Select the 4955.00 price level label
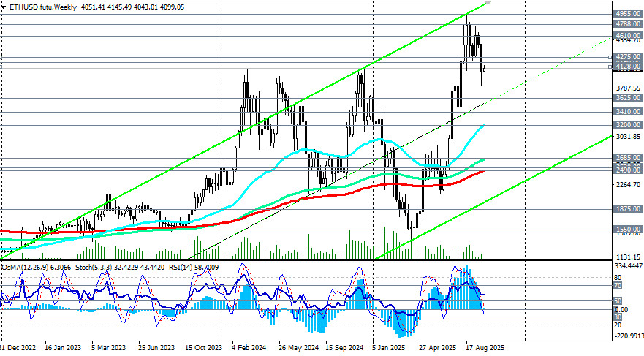644x356 pixels. [x=628, y=13]
